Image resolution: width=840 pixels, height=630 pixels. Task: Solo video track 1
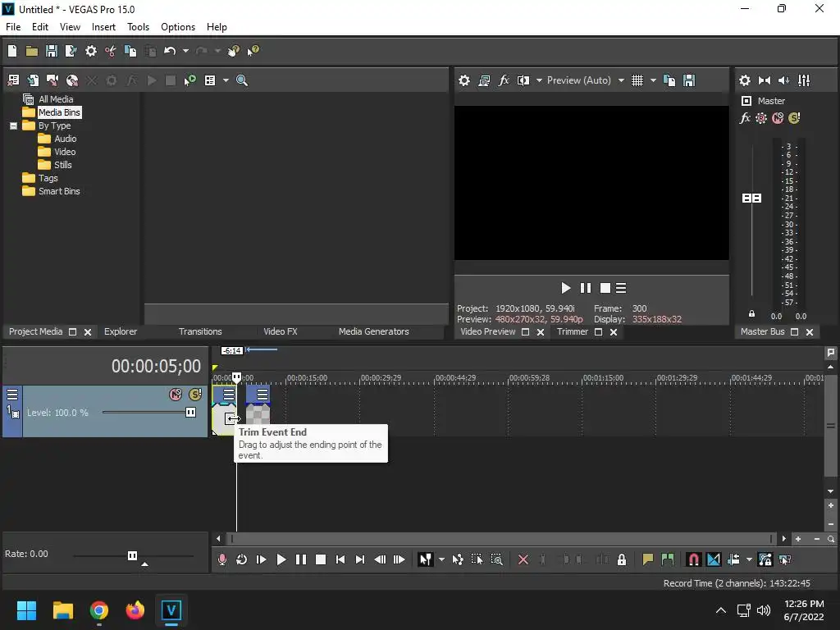195,395
